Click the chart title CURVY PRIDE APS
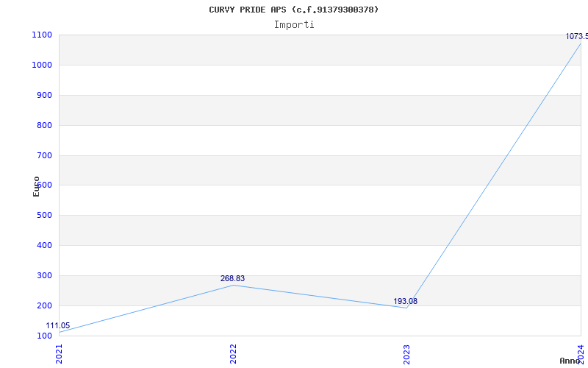The image size is (588, 368). point(294,10)
